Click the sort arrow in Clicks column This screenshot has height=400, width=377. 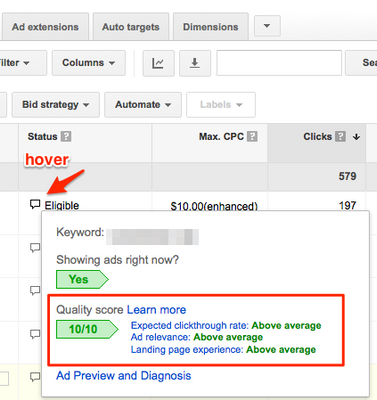[x=356, y=137]
